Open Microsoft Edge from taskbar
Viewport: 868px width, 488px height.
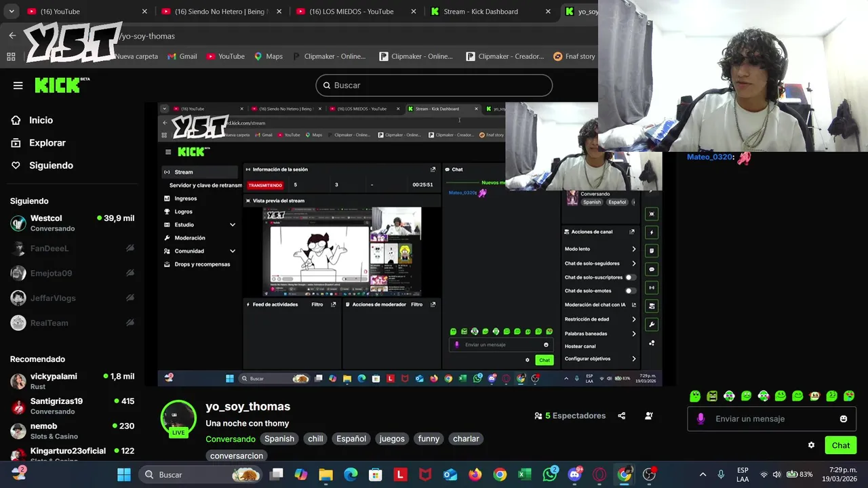click(351, 474)
